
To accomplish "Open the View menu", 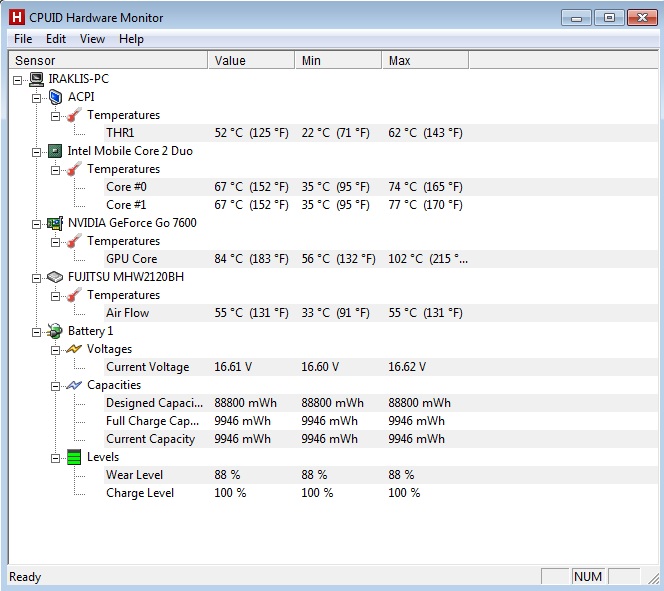I will [x=92, y=39].
